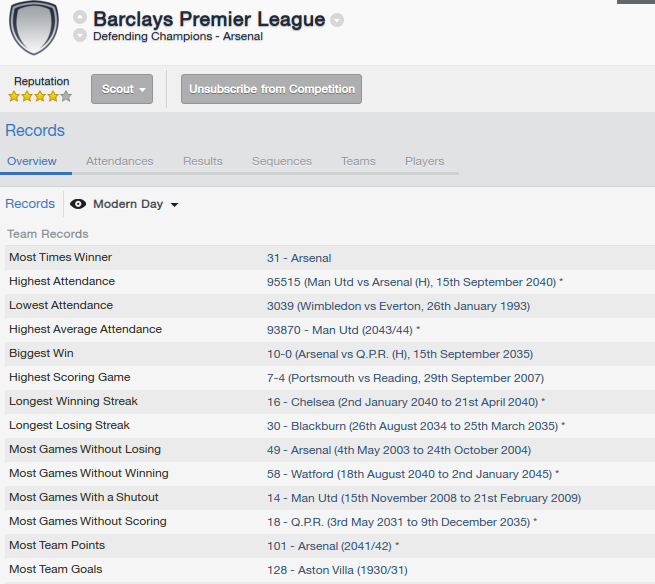Switch to the Attendances tab
The image size is (655, 584).
point(119,161)
